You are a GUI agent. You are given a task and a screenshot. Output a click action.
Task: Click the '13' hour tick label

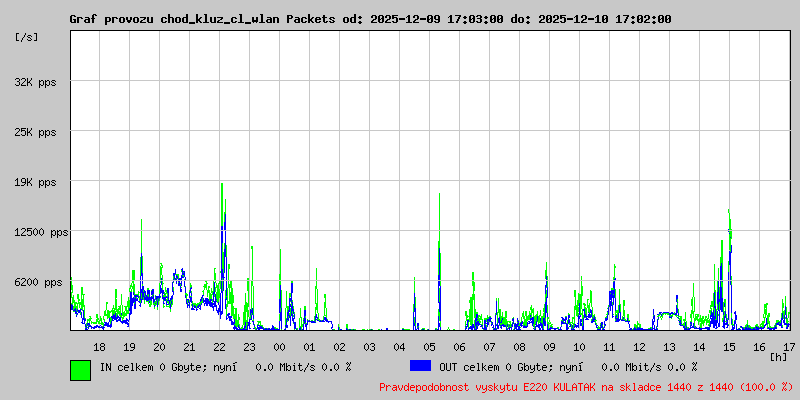point(669,347)
